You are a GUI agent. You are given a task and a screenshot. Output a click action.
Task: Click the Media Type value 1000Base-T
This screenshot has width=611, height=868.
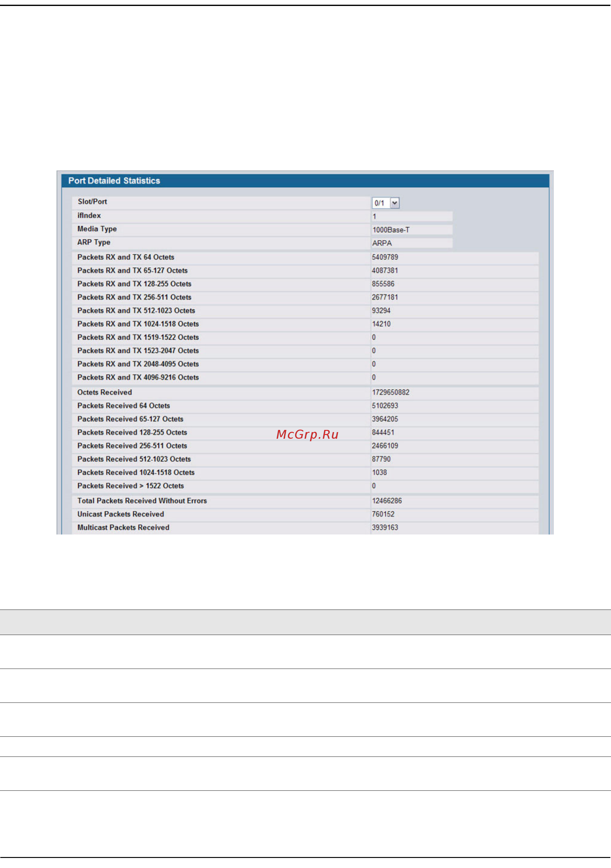pos(412,230)
